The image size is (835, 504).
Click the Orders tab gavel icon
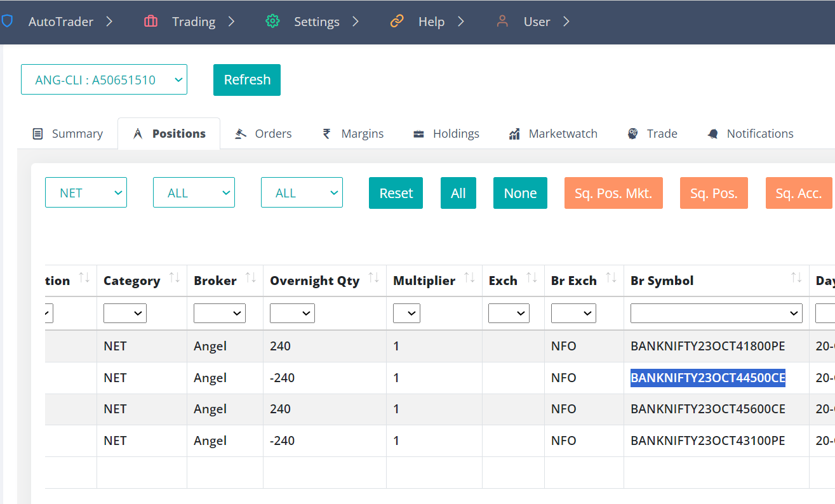point(241,134)
